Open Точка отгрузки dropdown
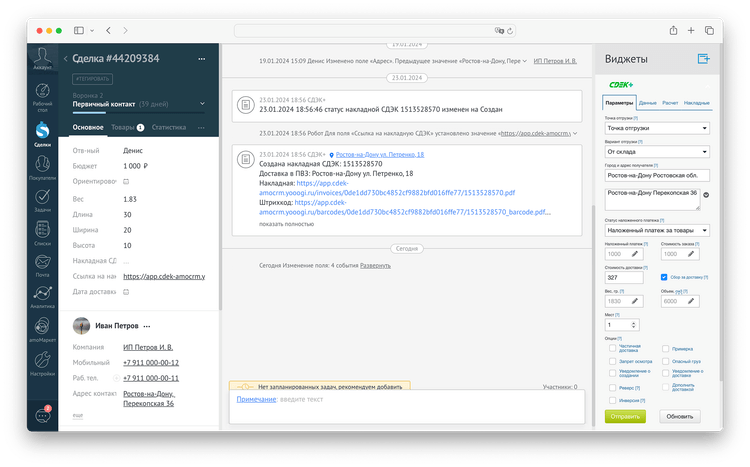 (x=657, y=128)
